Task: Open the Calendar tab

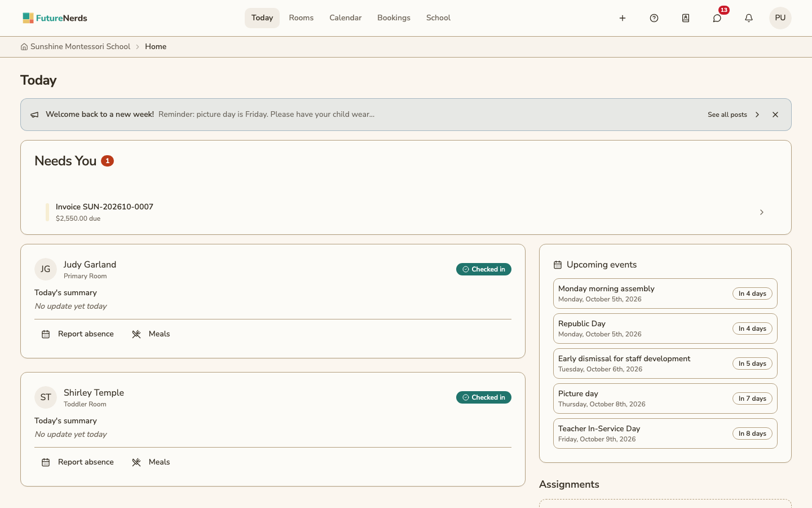Action: [346, 18]
